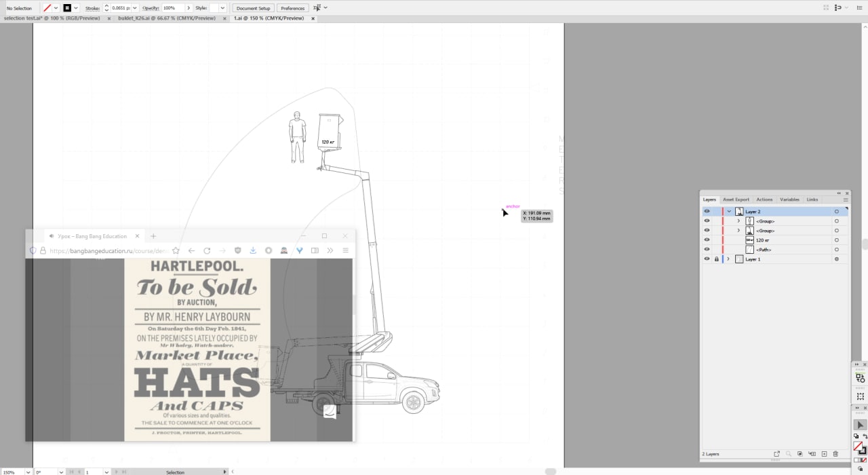The height and width of the screenshot is (475, 868).
Task: Click Delete Selection trash icon in Layers
Action: (x=835, y=453)
